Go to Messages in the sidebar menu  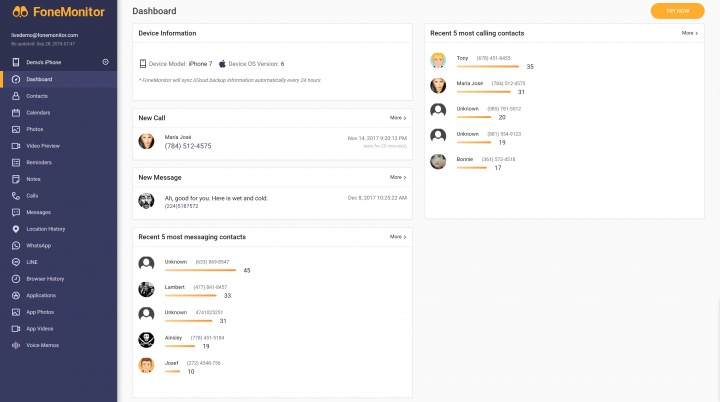pos(39,212)
